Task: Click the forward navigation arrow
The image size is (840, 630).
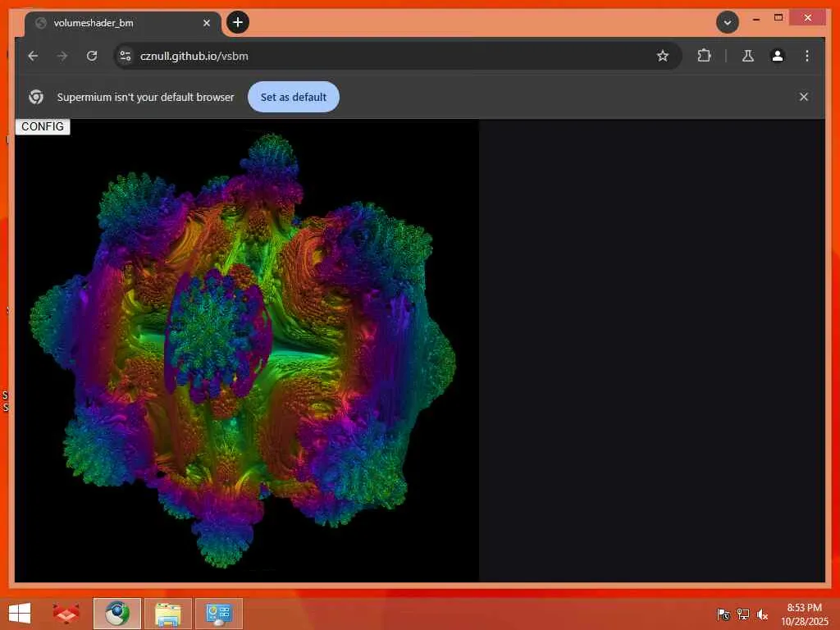Action: [62, 56]
